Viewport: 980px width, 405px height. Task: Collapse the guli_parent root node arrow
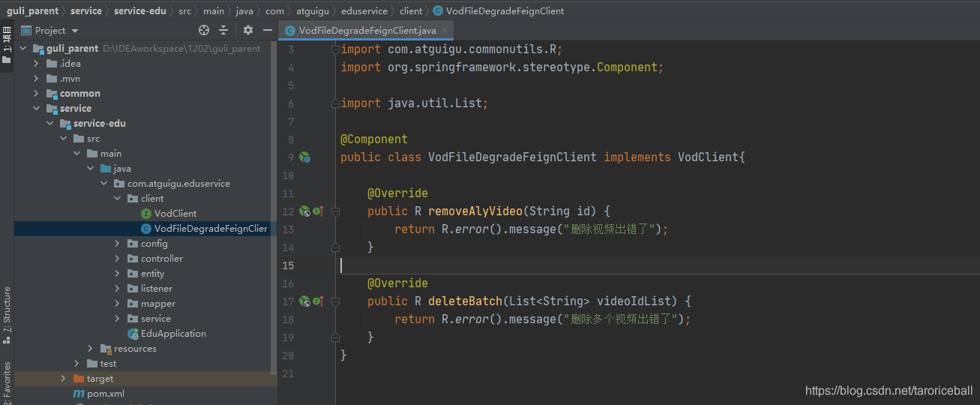point(22,49)
